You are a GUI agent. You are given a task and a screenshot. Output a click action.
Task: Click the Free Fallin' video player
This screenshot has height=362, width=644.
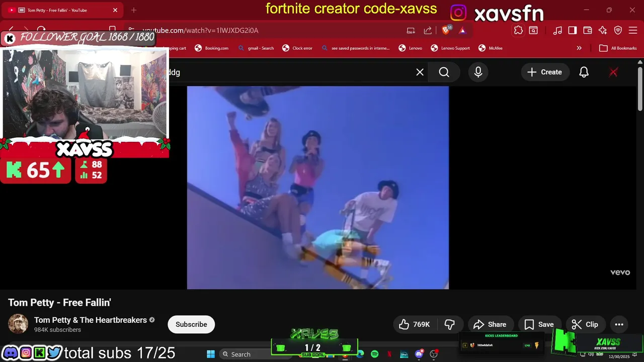(318, 188)
